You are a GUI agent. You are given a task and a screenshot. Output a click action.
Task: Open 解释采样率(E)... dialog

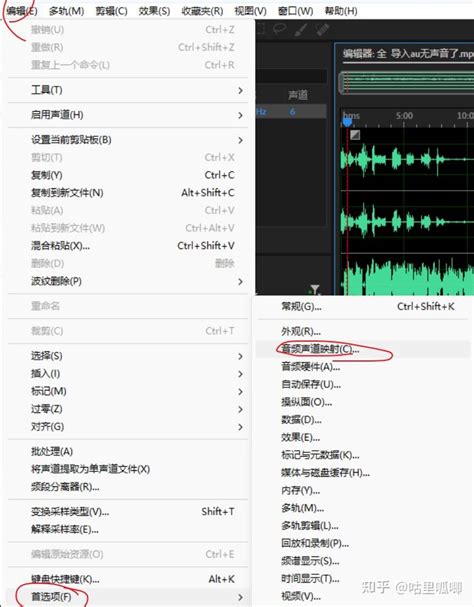[128, 530]
